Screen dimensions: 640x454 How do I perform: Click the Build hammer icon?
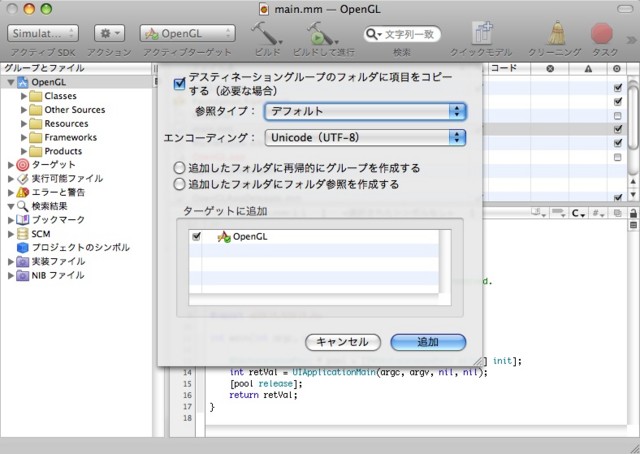click(x=267, y=33)
